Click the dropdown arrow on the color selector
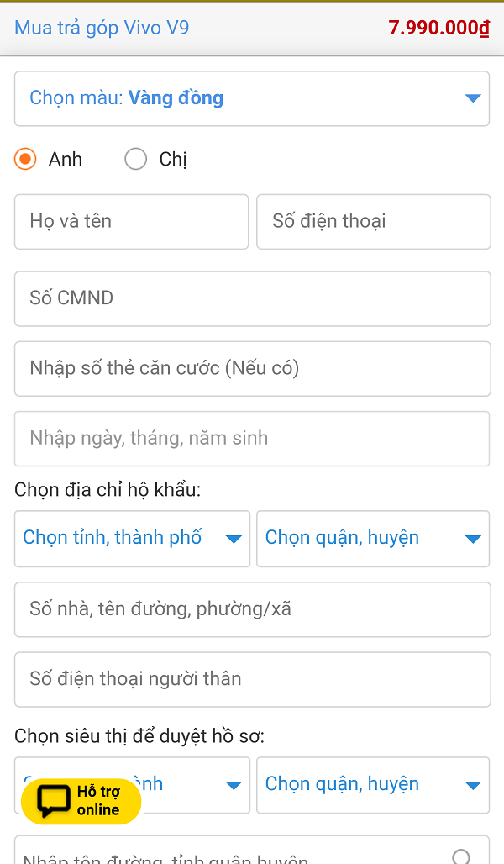Image resolution: width=504 pixels, height=864 pixels. pyautogui.click(x=471, y=97)
